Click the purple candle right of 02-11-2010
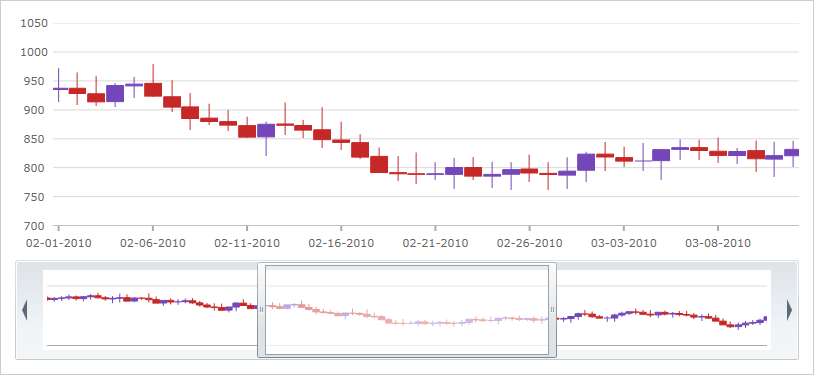The image size is (814, 375). point(266,130)
